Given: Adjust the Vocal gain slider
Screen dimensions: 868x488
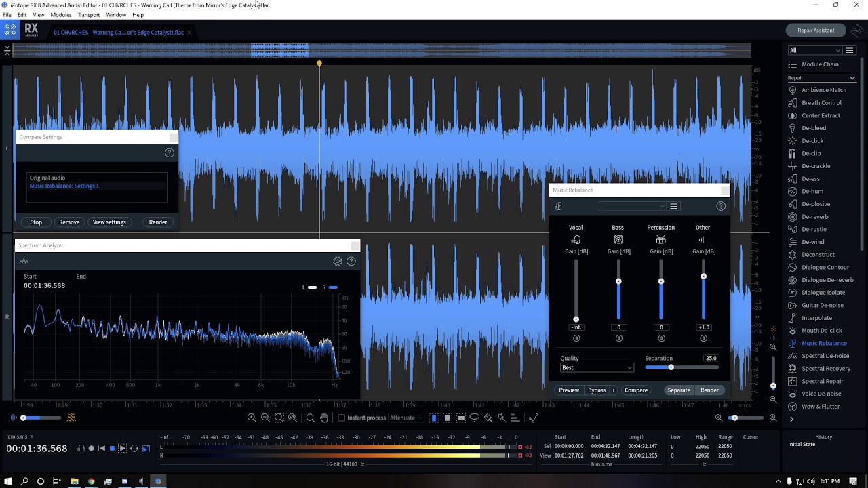Looking at the screenshot, I should [576, 289].
